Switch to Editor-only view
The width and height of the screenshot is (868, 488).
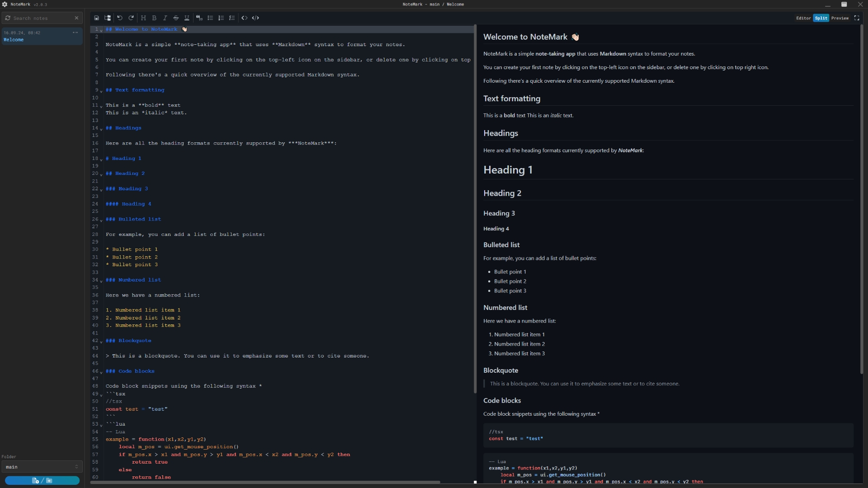pos(803,18)
